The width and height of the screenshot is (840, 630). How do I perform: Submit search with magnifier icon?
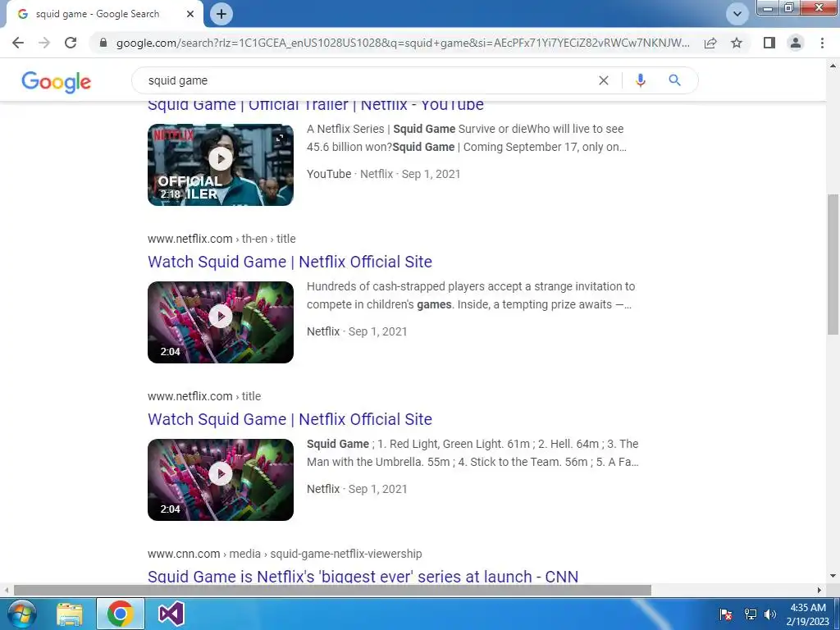[674, 80]
